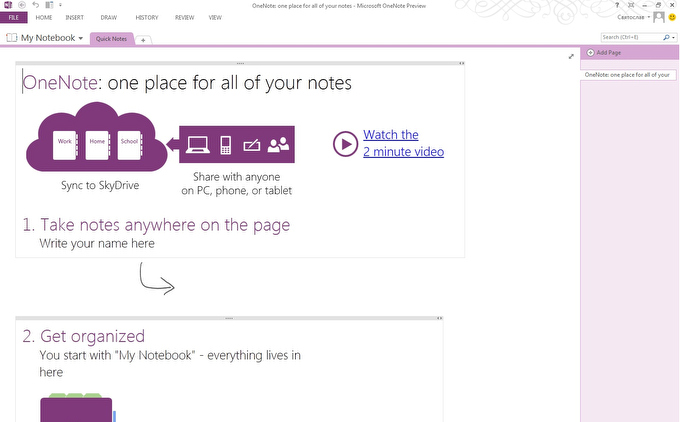The height and width of the screenshot is (422, 680).
Task: Click the first note container's top handle
Action: [240, 63]
